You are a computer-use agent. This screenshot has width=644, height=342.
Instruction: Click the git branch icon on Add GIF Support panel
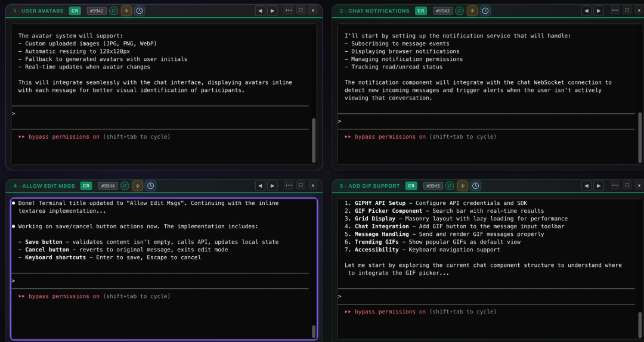click(x=450, y=186)
